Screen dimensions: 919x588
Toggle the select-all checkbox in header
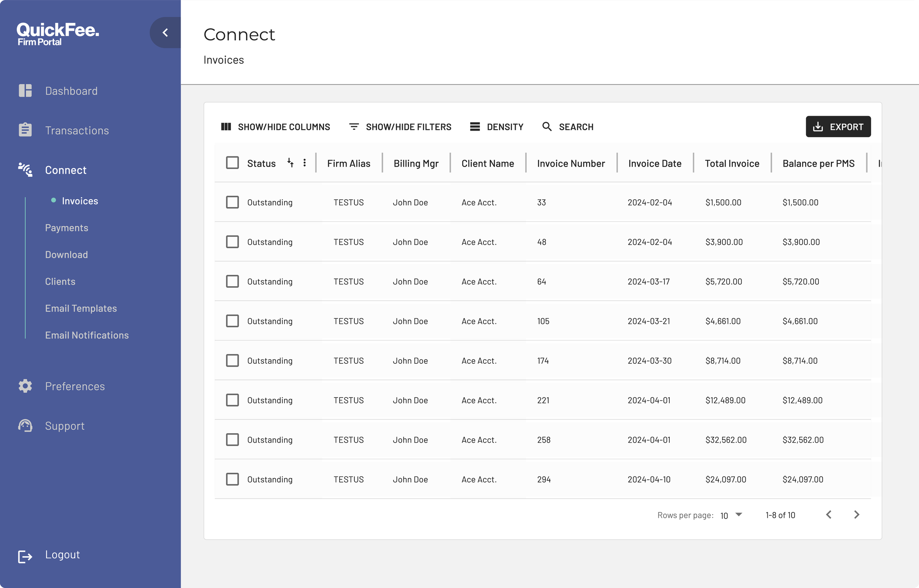(232, 163)
